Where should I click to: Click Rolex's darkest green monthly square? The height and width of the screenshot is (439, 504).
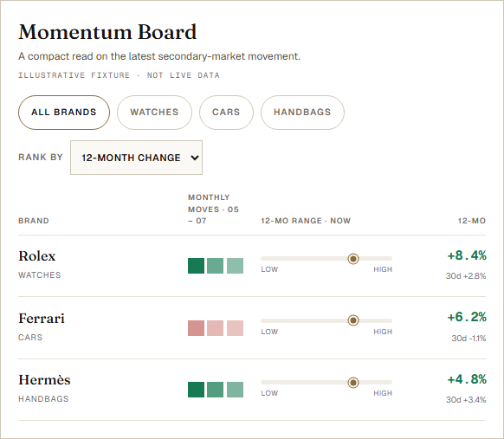(x=196, y=266)
